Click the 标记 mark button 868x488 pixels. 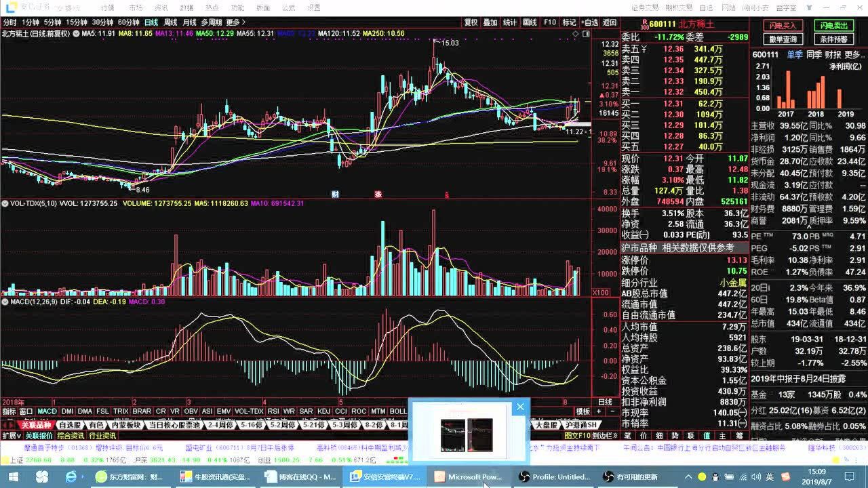(x=570, y=22)
